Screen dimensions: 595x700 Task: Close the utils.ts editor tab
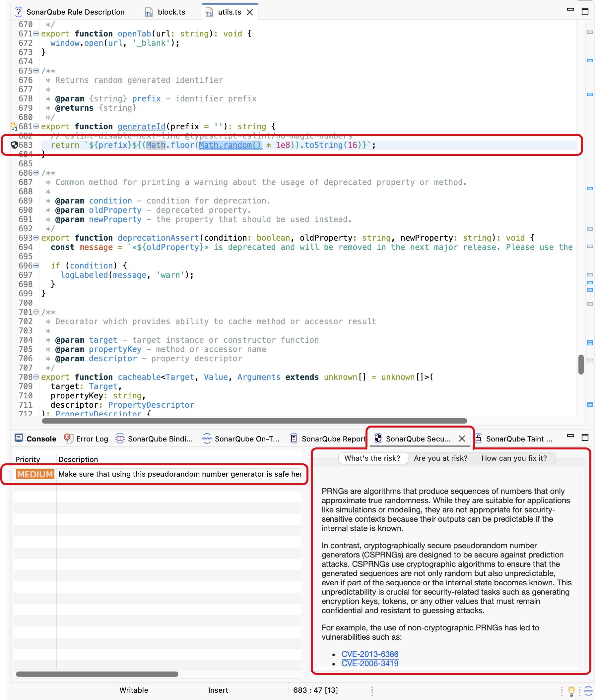click(250, 12)
